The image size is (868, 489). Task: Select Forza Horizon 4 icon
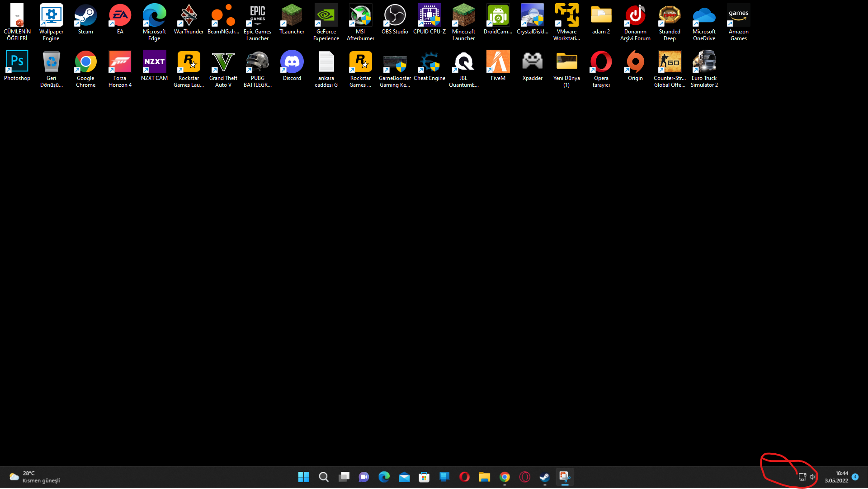pyautogui.click(x=120, y=69)
